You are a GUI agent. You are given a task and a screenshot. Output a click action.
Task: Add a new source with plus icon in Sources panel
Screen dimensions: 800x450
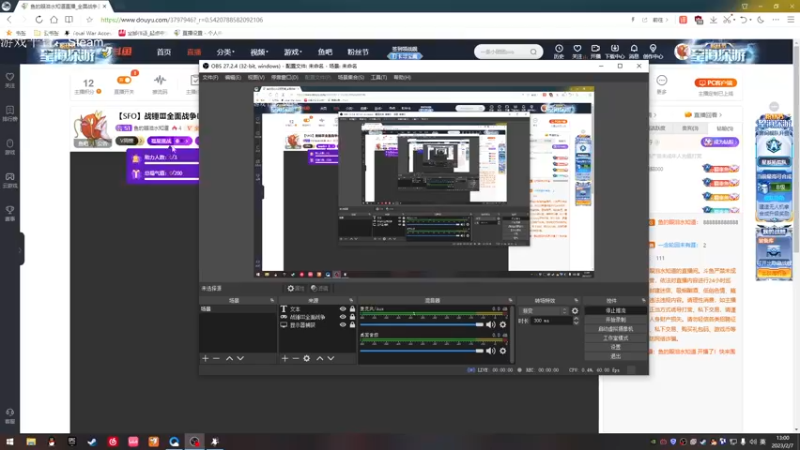click(285, 359)
